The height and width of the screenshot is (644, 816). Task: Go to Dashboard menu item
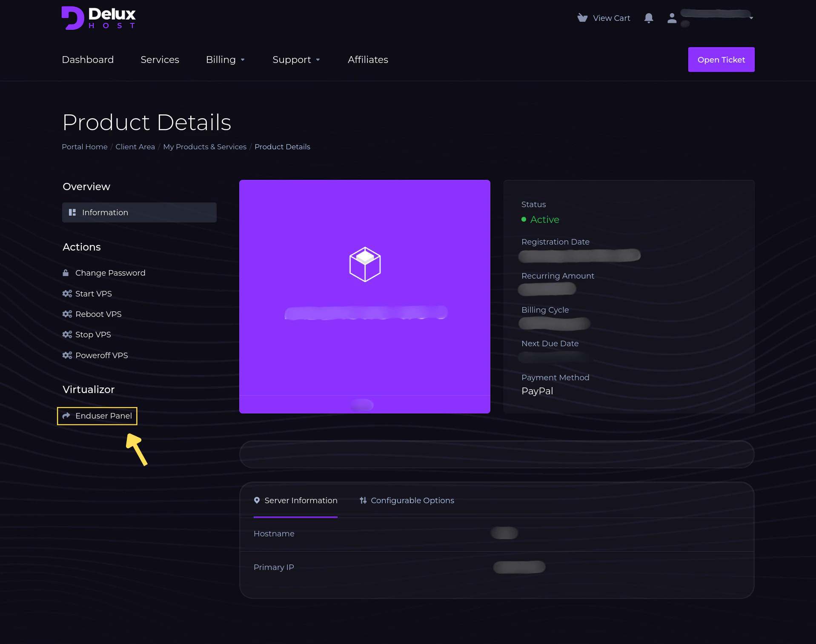click(x=88, y=60)
